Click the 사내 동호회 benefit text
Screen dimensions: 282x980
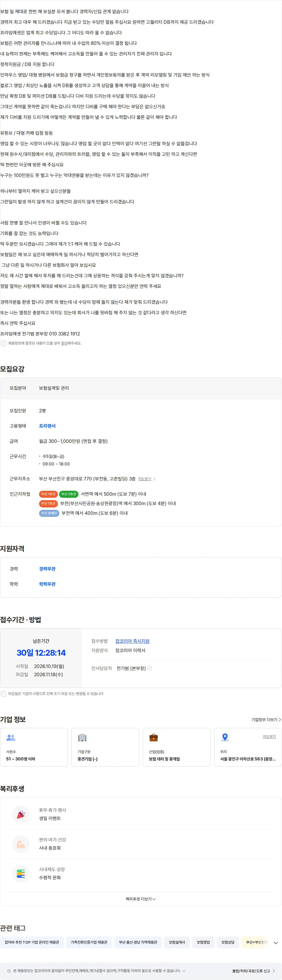[x=50, y=848]
